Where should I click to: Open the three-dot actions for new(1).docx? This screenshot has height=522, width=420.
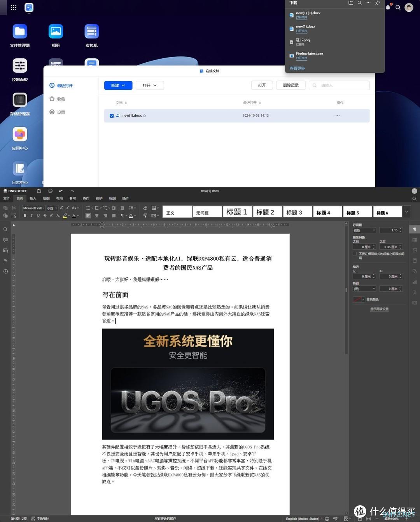[338, 116]
